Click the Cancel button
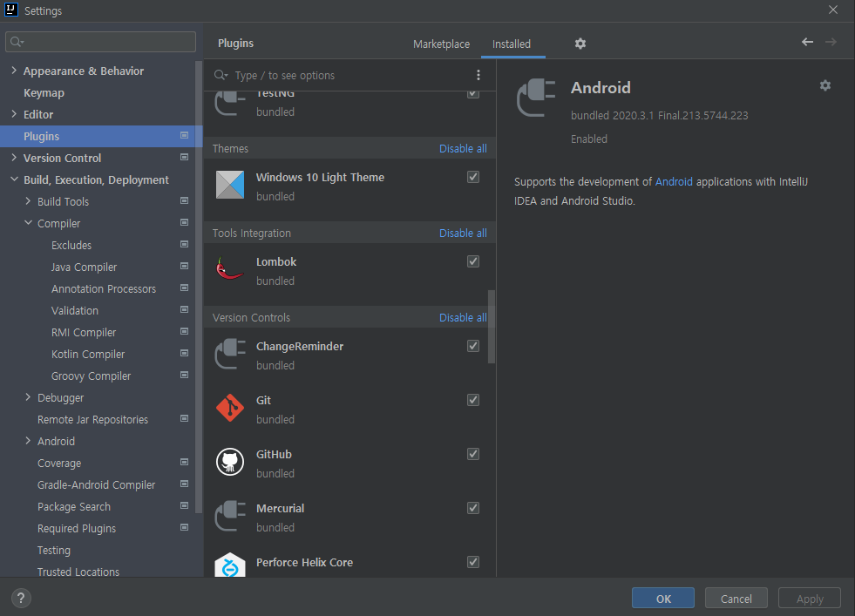The width and height of the screenshot is (855, 616). pos(736,599)
